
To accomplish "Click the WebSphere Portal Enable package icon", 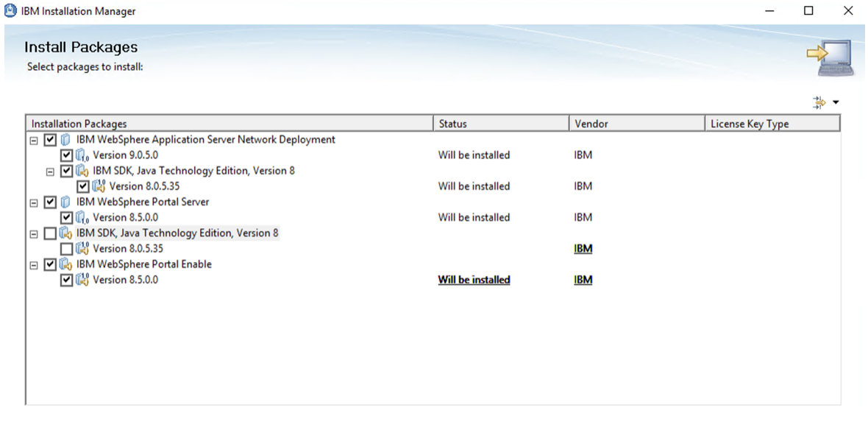I will [66, 264].
